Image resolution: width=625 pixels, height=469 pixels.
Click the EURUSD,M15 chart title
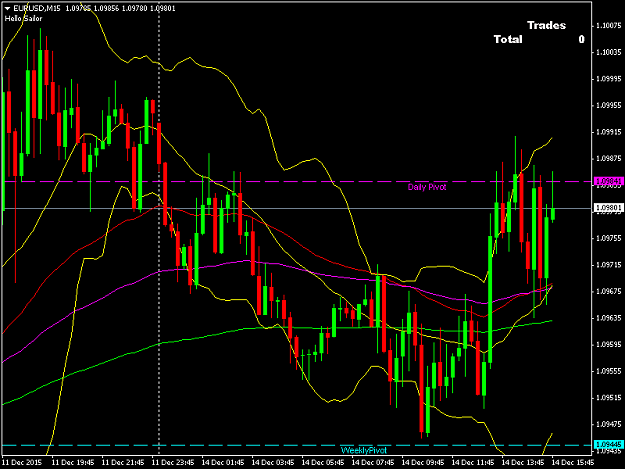pyautogui.click(x=37, y=8)
